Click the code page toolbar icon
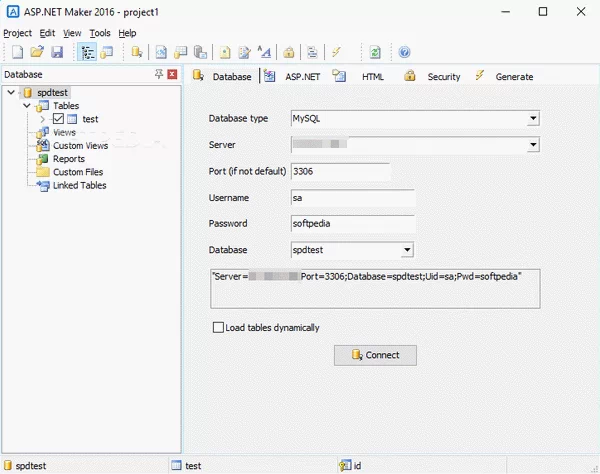The image size is (600, 474). tap(161, 52)
